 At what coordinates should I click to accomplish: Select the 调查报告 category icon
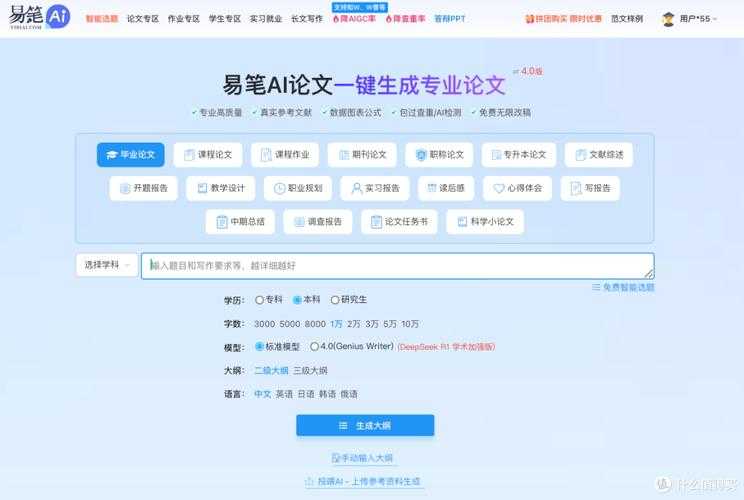click(x=299, y=222)
